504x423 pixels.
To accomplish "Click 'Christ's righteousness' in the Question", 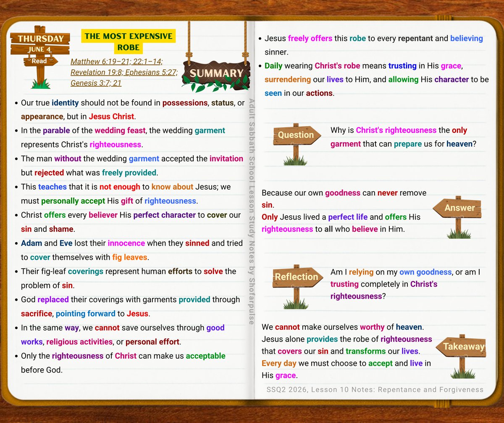I will pos(396,130).
